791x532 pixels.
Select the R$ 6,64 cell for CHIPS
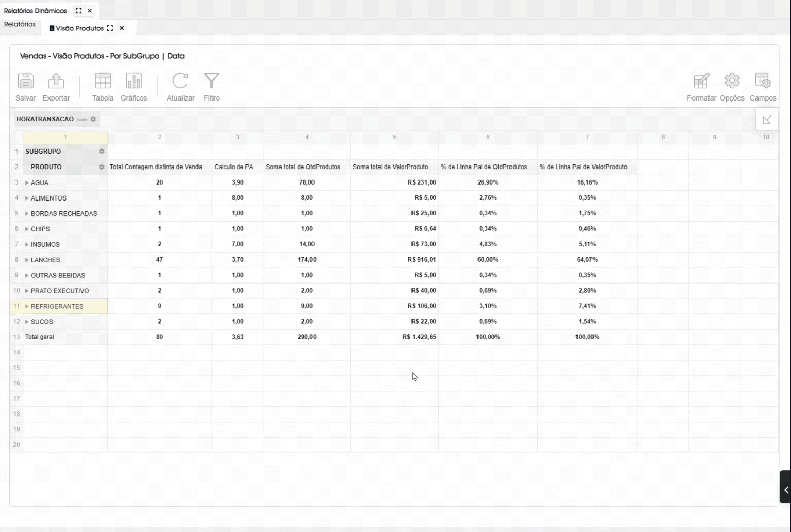(x=394, y=229)
